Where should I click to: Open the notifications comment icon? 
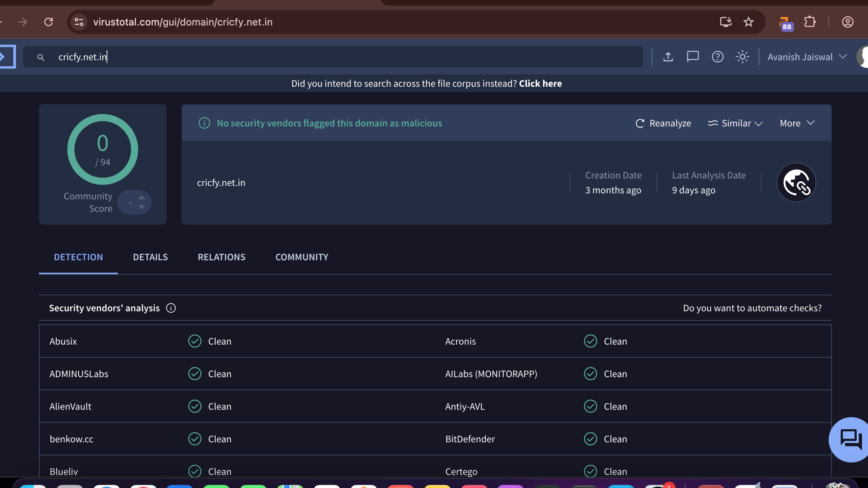pos(693,57)
